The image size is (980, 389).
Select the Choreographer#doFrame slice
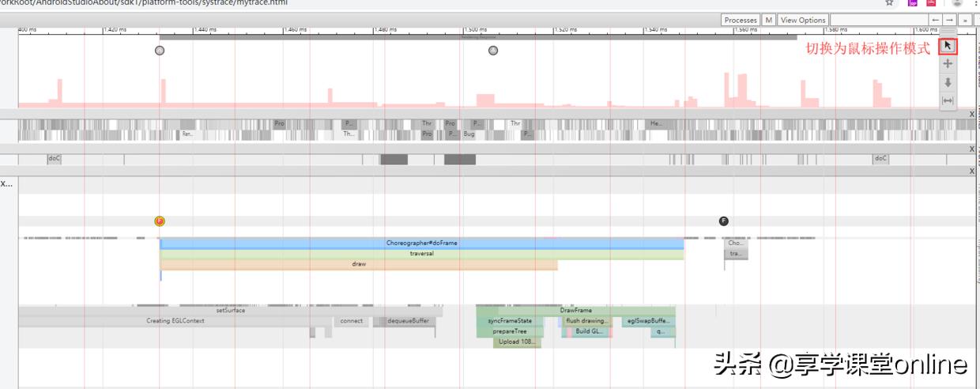(422, 243)
